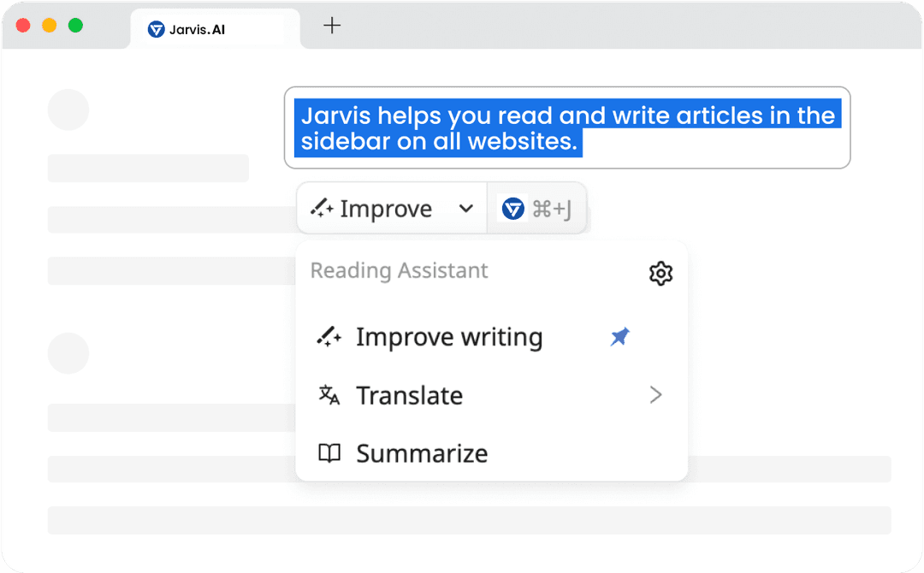
Task: Click the magic wand icon beside Improve writing
Action: click(329, 337)
